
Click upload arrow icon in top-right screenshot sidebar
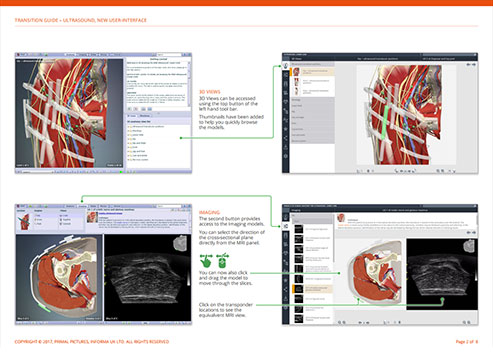click(x=286, y=147)
